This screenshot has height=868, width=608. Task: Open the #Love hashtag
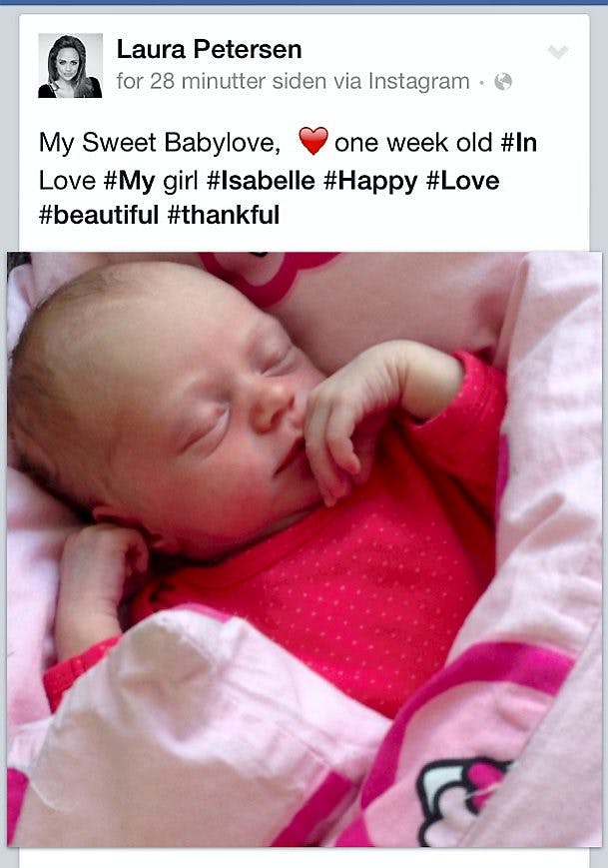[x=462, y=181]
